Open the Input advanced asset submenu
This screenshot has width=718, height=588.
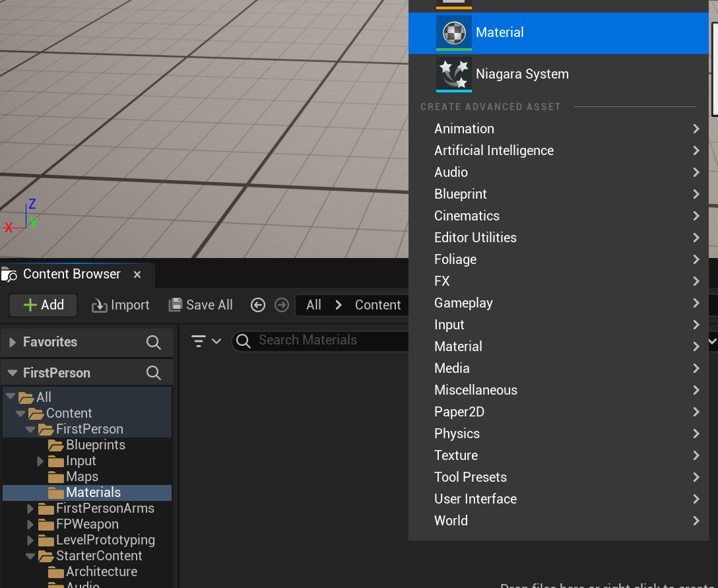point(558,325)
